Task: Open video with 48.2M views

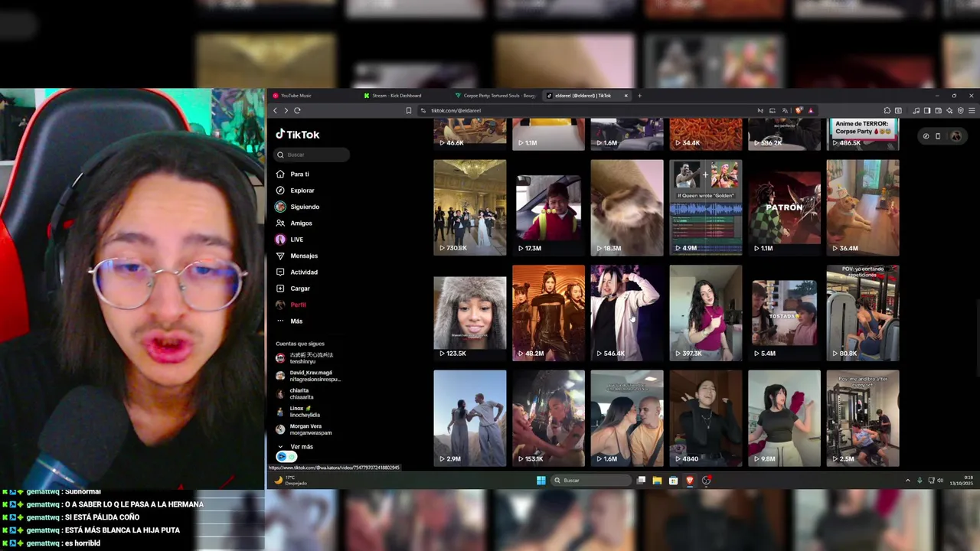Action: [x=548, y=313]
